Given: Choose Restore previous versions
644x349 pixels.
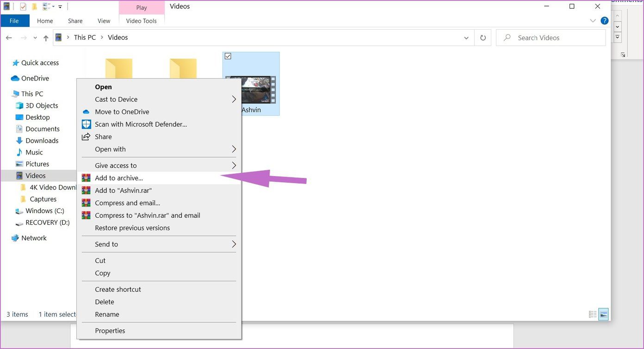Looking at the screenshot, I should coord(159,228).
